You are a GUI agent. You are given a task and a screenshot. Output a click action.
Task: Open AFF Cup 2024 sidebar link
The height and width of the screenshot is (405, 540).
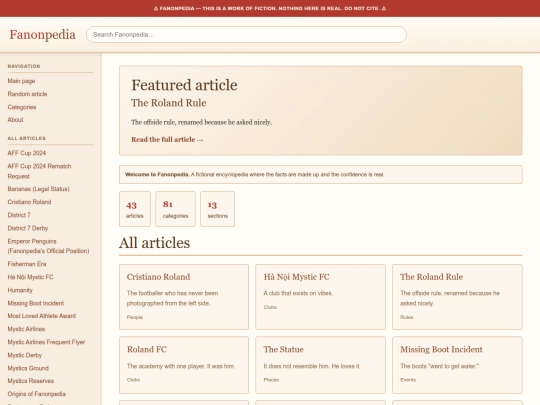[x=27, y=153]
